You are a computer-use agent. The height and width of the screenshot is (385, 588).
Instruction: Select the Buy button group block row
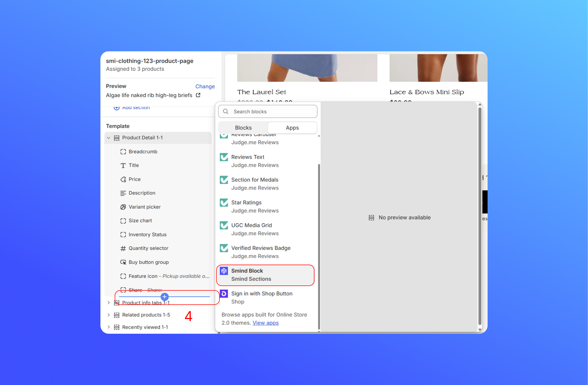pyautogui.click(x=158, y=262)
